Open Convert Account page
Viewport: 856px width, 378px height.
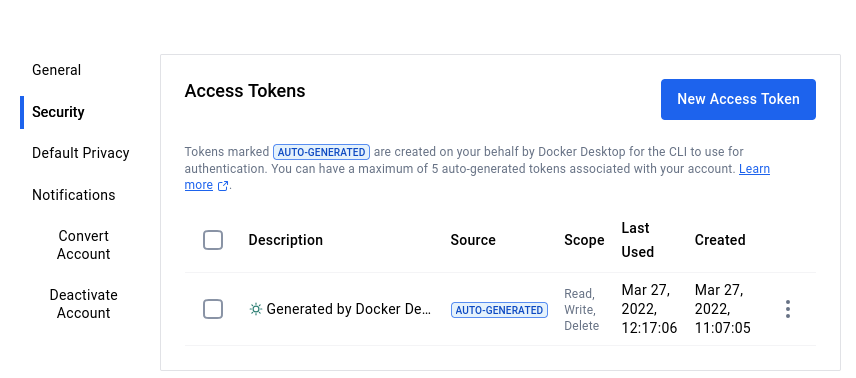tap(84, 245)
